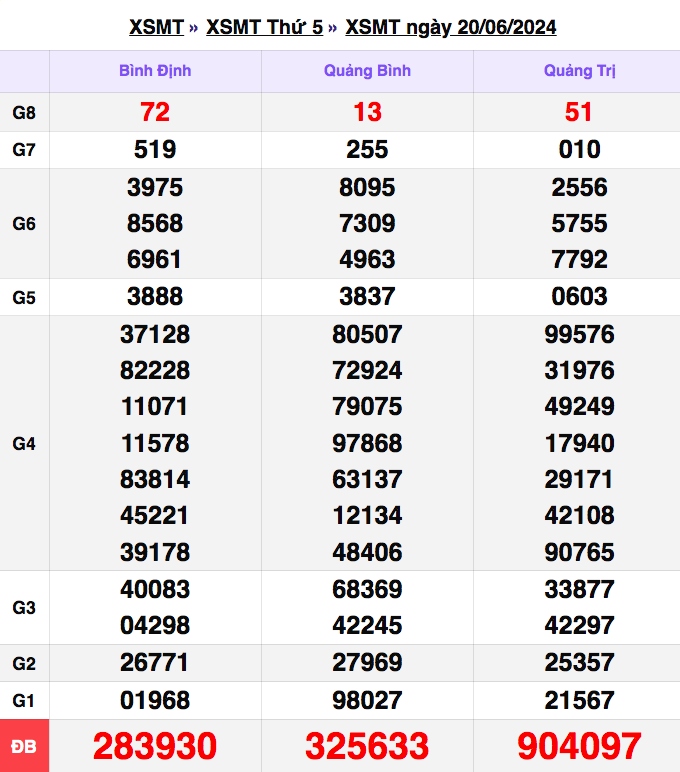This screenshot has width=680, height=772.
Task: Click G4 number 99576
Action: (x=580, y=335)
